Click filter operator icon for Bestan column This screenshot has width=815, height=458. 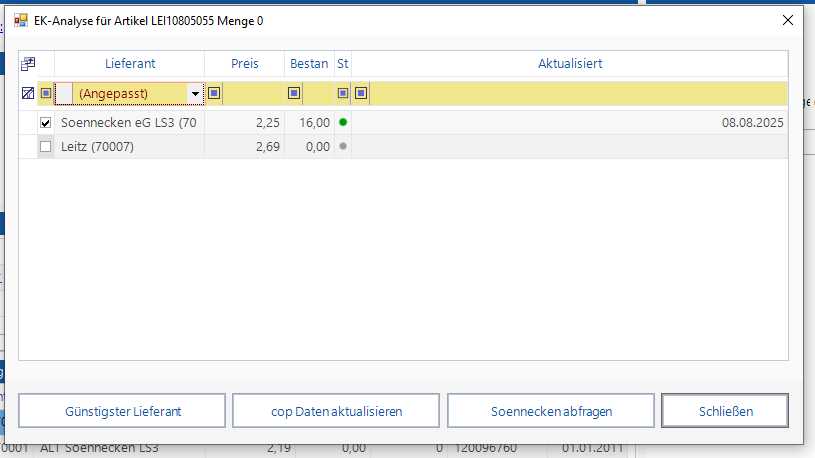pos(294,94)
